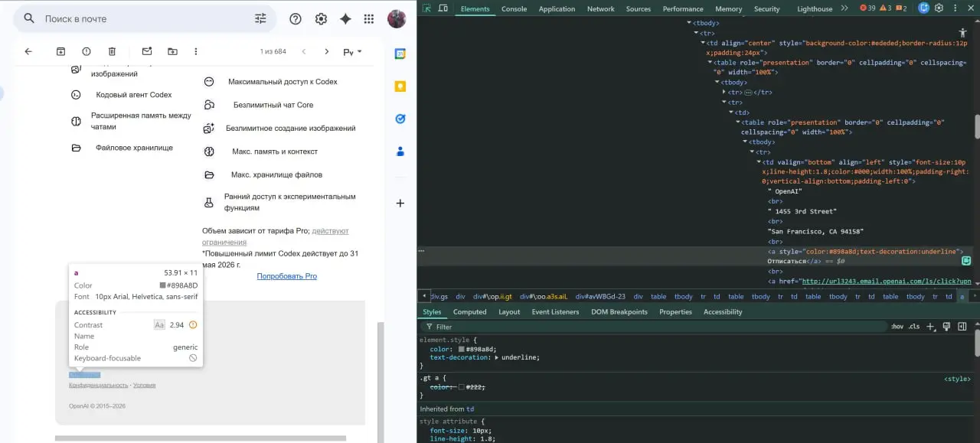
Task: Click the DevTools inspect element picker icon
Action: (x=426, y=8)
